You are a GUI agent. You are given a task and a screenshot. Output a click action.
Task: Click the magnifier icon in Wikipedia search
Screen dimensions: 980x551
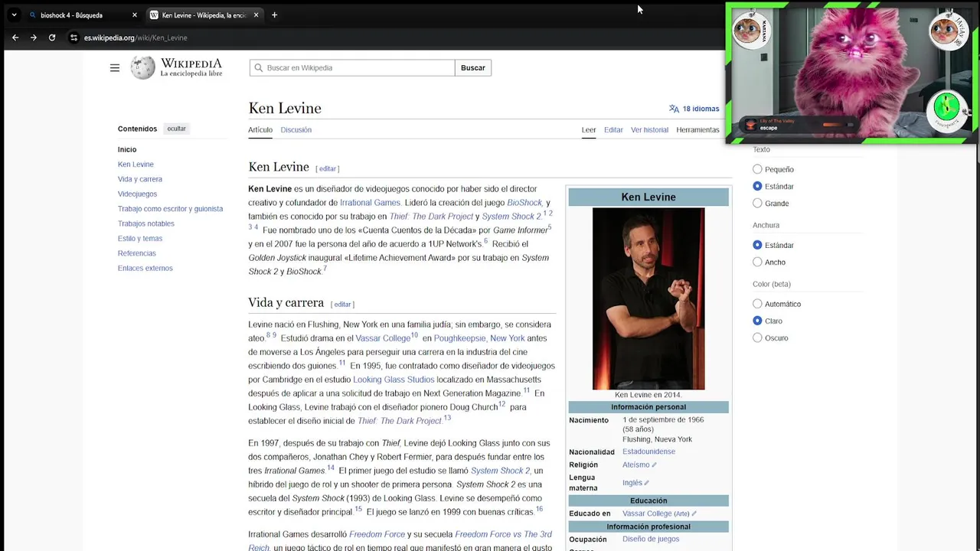[x=259, y=68]
